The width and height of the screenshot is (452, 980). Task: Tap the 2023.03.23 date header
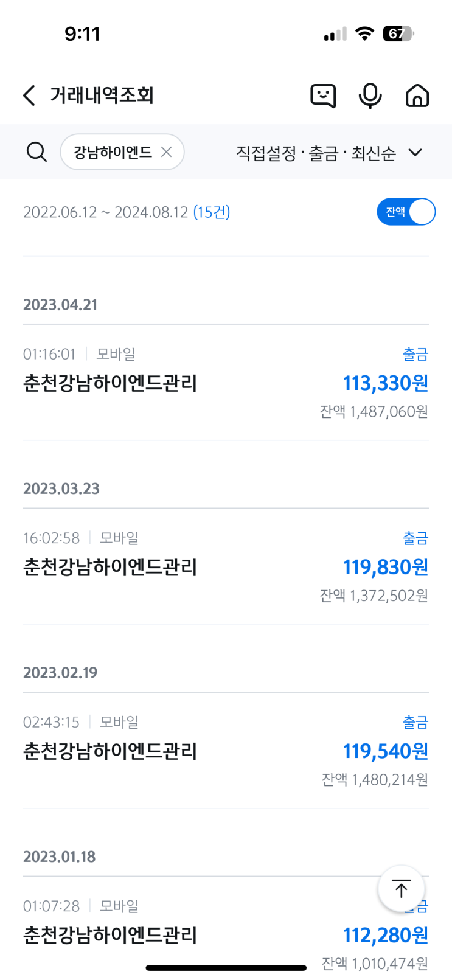pos(61,488)
